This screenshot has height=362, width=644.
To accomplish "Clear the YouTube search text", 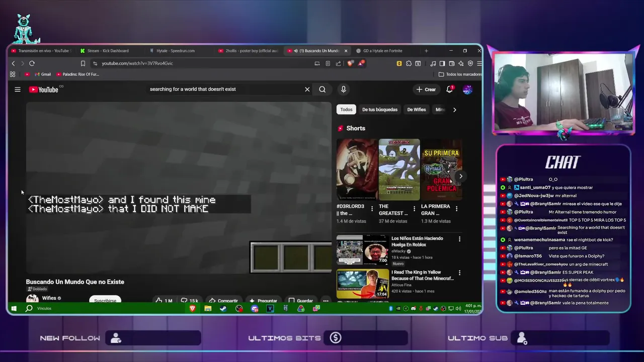I will click(x=307, y=89).
